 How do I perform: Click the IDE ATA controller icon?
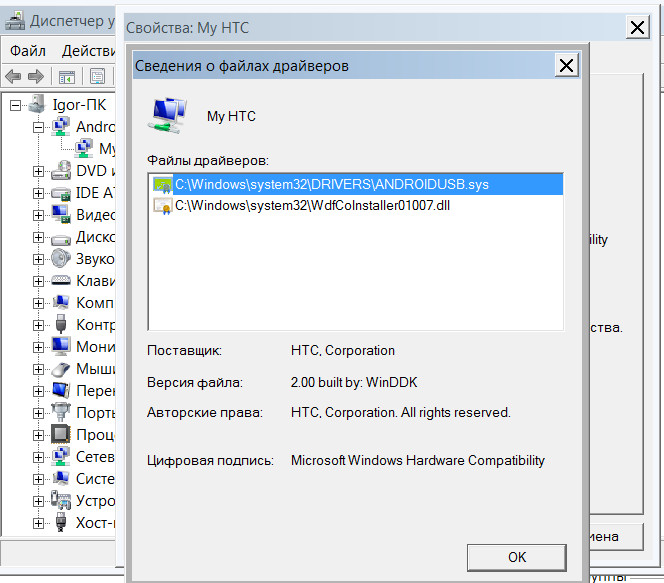point(61,193)
